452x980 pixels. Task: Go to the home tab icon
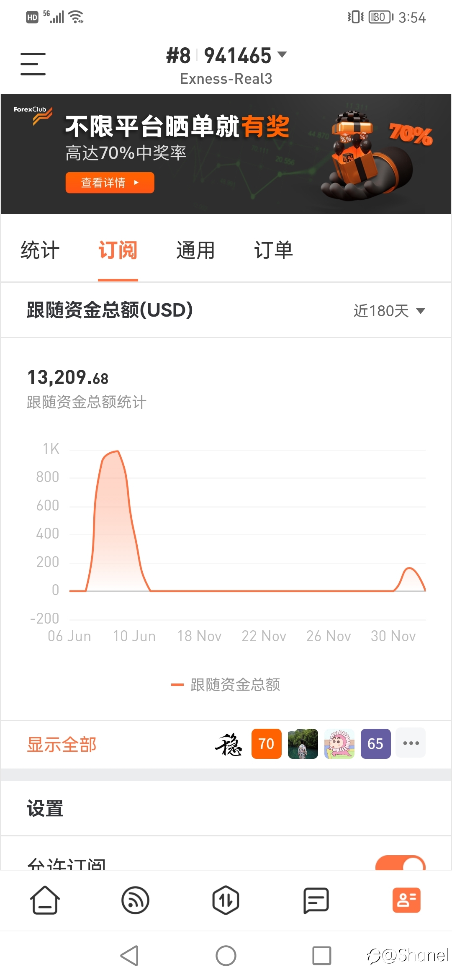45,900
